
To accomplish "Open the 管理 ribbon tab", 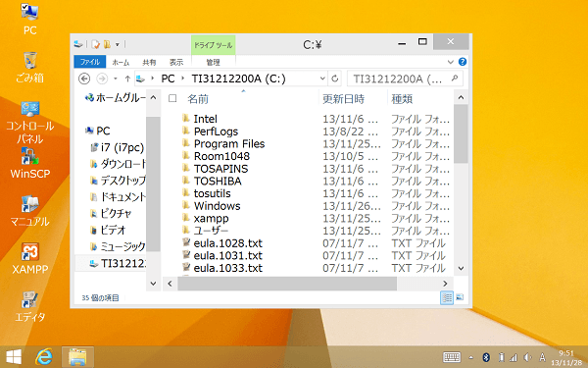I will (x=213, y=63).
